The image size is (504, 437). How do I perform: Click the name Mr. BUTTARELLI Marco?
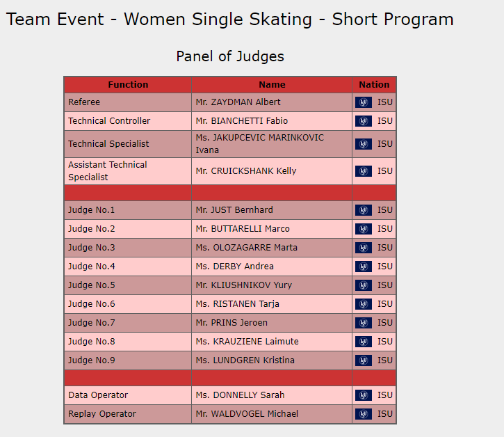pyautogui.click(x=243, y=229)
